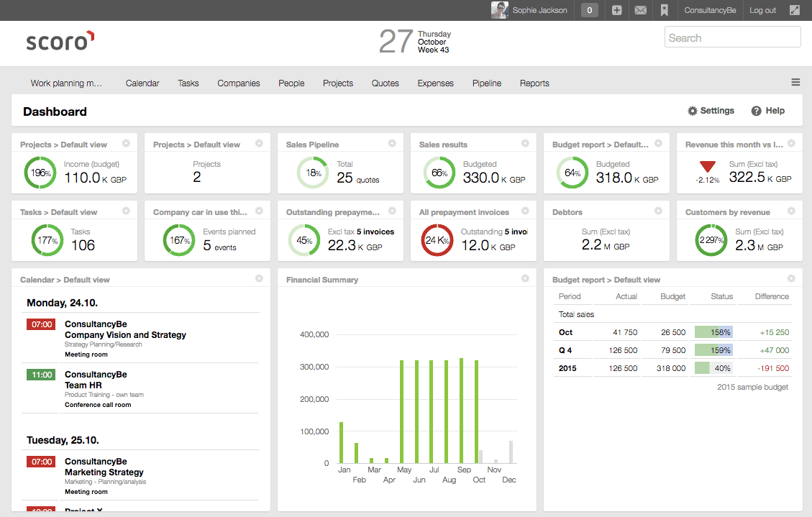Open gear on Budget report Budgeted widget

658,143
